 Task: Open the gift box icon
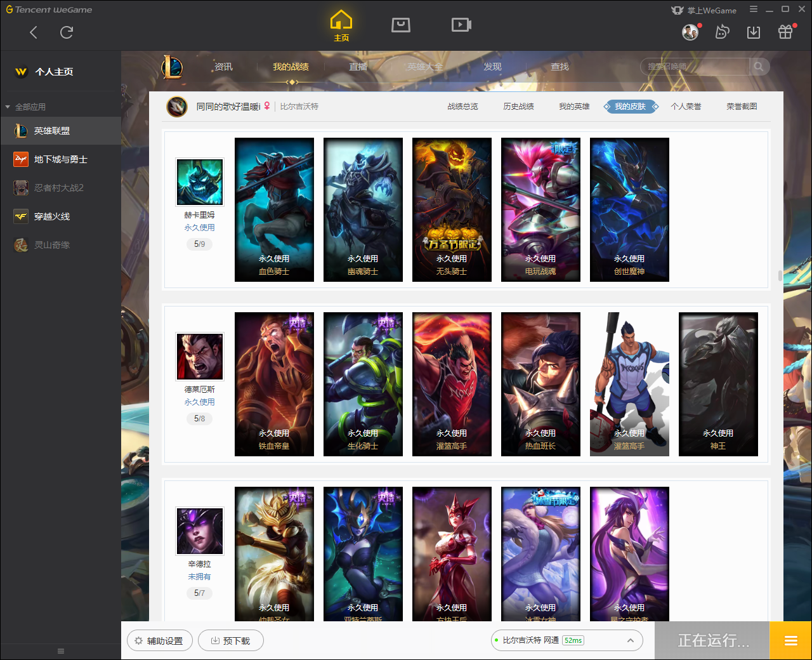785,32
